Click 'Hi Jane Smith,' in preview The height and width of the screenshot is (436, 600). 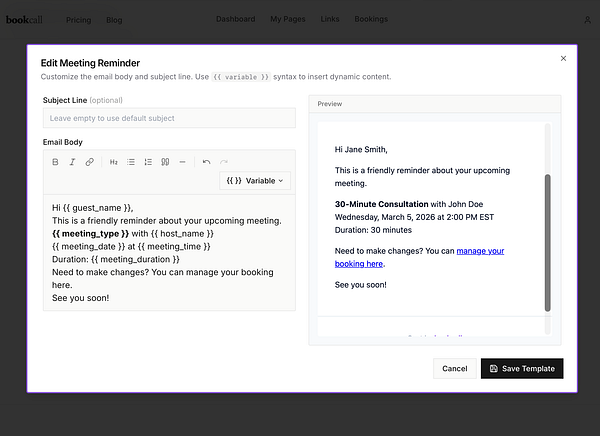pyautogui.click(x=361, y=150)
